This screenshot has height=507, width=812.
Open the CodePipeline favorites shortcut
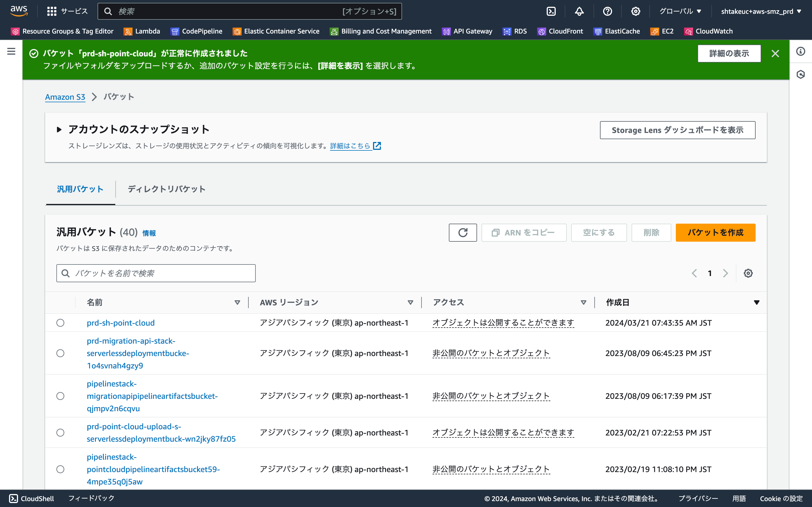point(202,31)
